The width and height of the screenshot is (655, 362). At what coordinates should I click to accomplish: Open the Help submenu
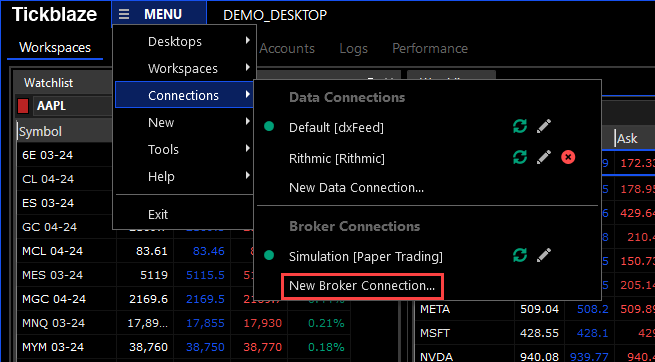pyautogui.click(x=184, y=176)
